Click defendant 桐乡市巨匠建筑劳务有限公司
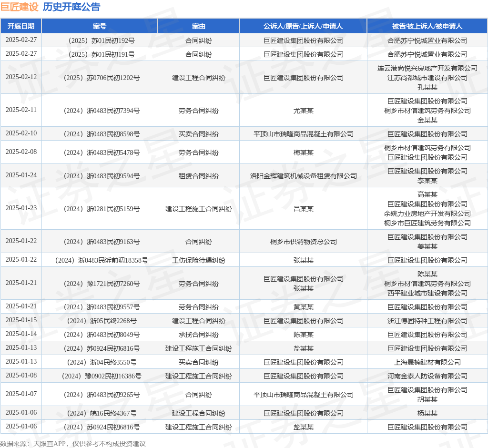The height and width of the screenshot is (448, 488). (427, 223)
